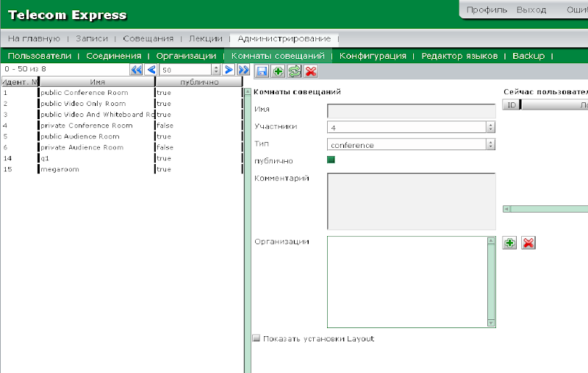The width and height of the screenshot is (588, 373).
Task: Go to the last page of records
Action: tap(242, 69)
